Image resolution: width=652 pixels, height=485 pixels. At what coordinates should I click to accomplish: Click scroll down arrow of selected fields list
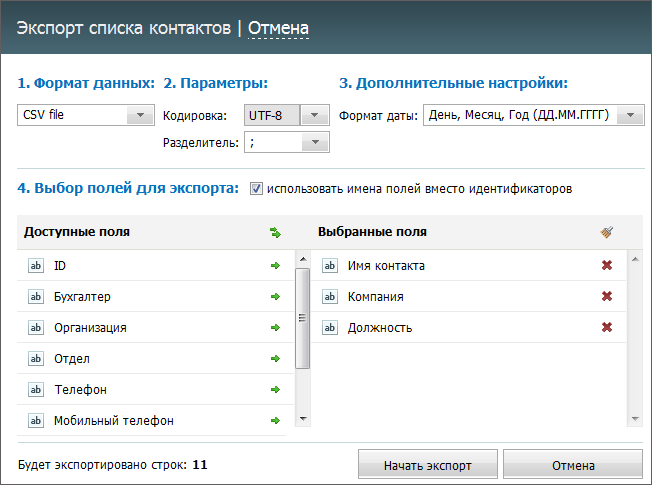[x=635, y=418]
